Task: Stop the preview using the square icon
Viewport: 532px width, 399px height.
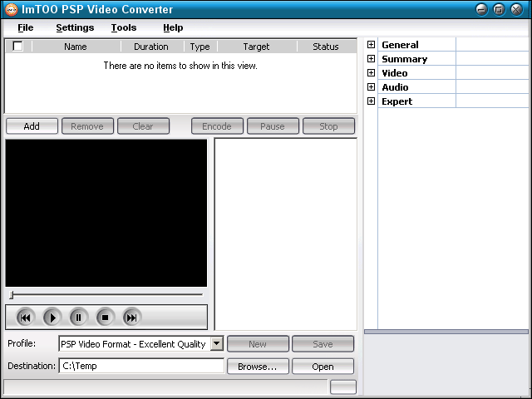Action: point(105,318)
